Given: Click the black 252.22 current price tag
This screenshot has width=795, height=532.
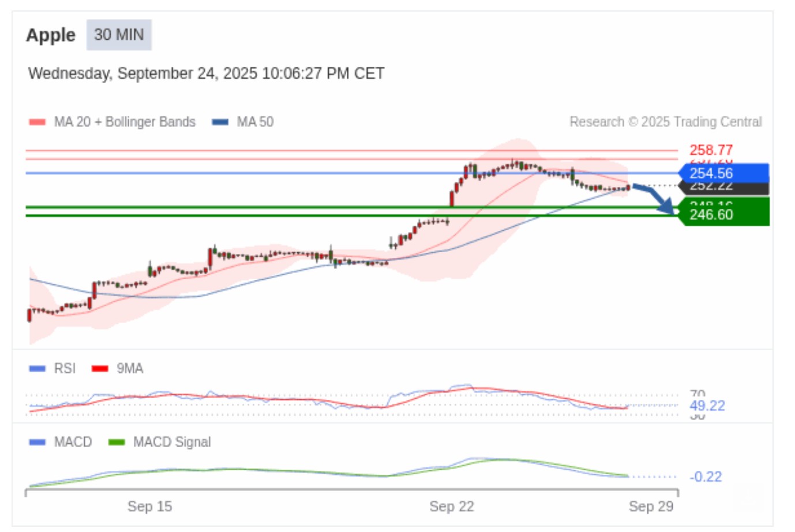Looking at the screenshot, I should [724, 188].
